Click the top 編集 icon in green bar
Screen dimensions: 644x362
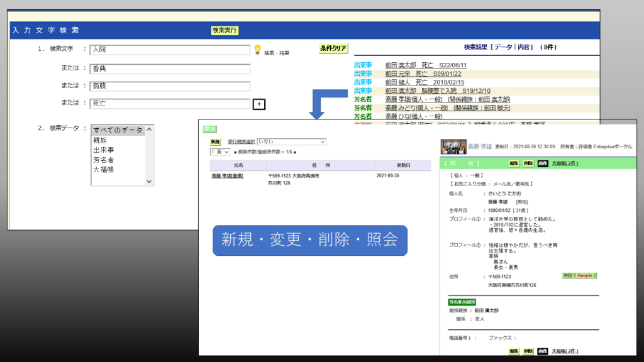514,163
